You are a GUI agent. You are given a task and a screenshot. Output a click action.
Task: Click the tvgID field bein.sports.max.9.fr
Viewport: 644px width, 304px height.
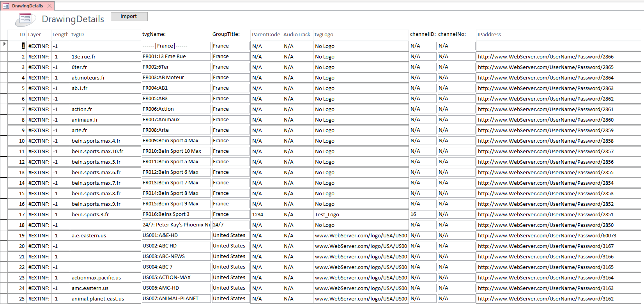(x=105, y=204)
